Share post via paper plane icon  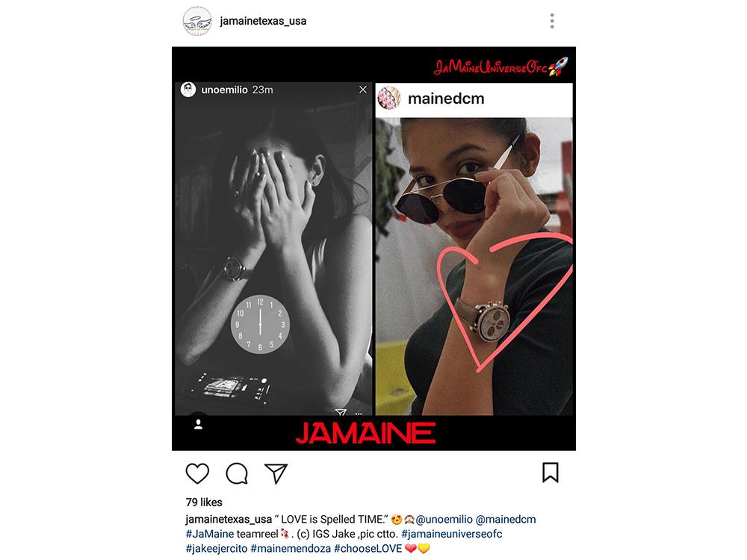pyautogui.click(x=276, y=473)
